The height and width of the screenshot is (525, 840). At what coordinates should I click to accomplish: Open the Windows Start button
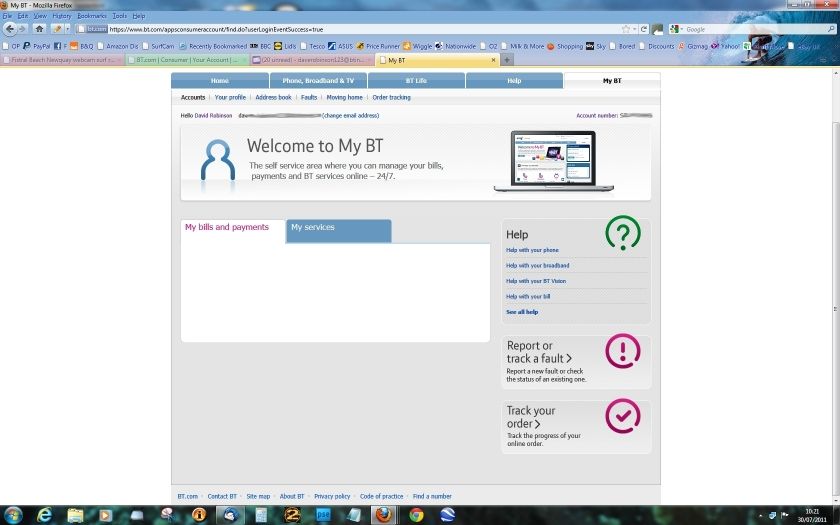coord(12,515)
